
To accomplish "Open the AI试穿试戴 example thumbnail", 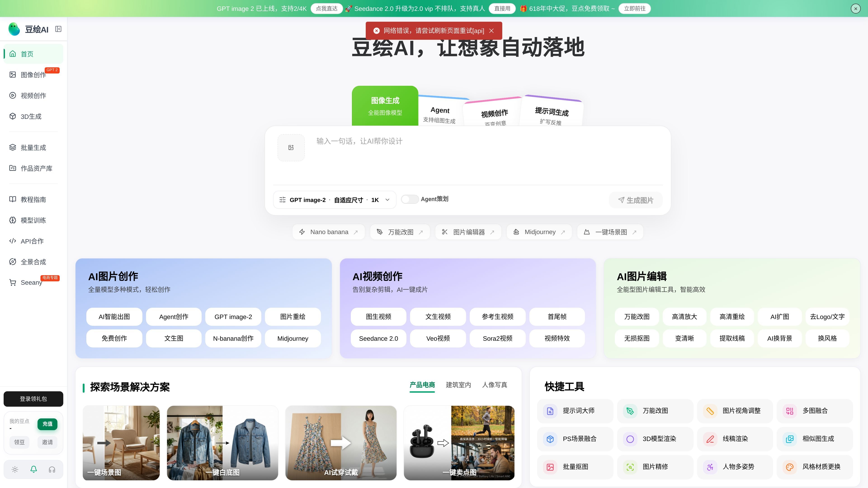I will (341, 443).
